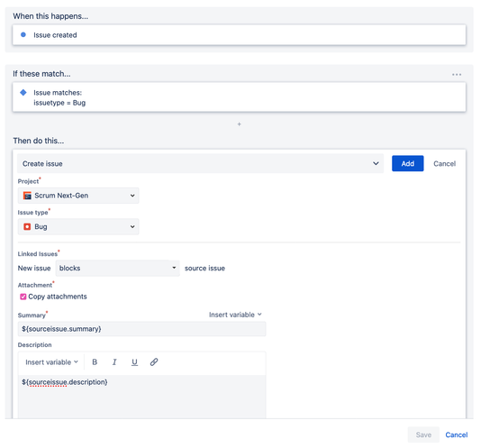Click the Bold formatting icon

[x=95, y=362]
